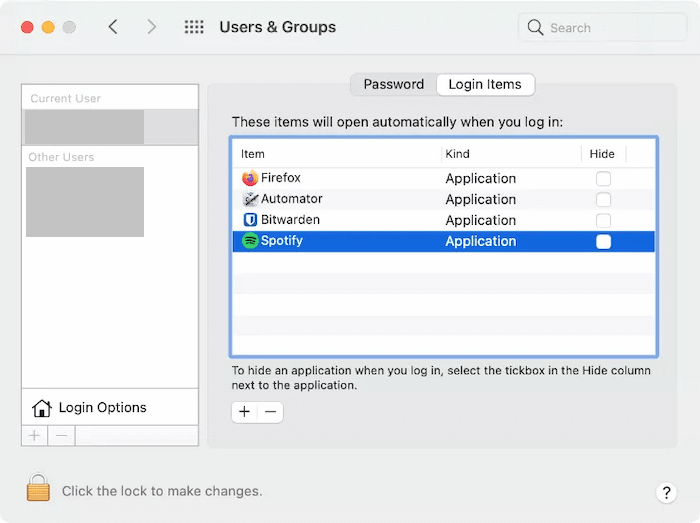
Task: Open Login Options in sidebar
Action: [110, 407]
